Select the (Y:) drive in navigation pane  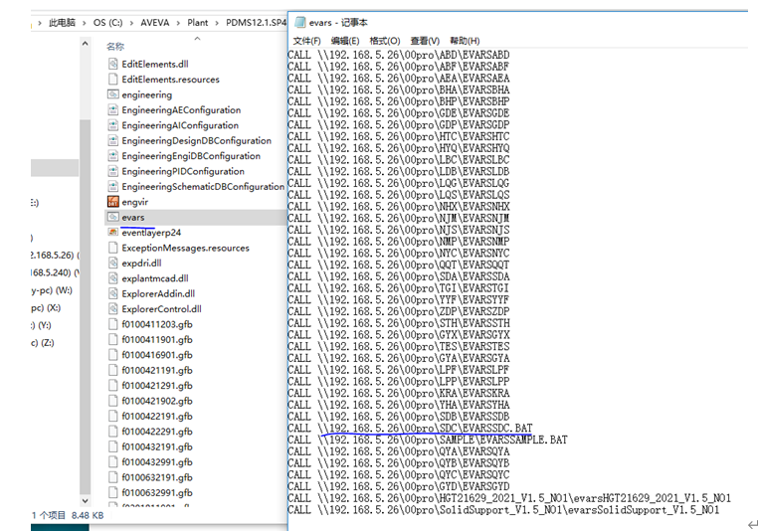click(41, 325)
